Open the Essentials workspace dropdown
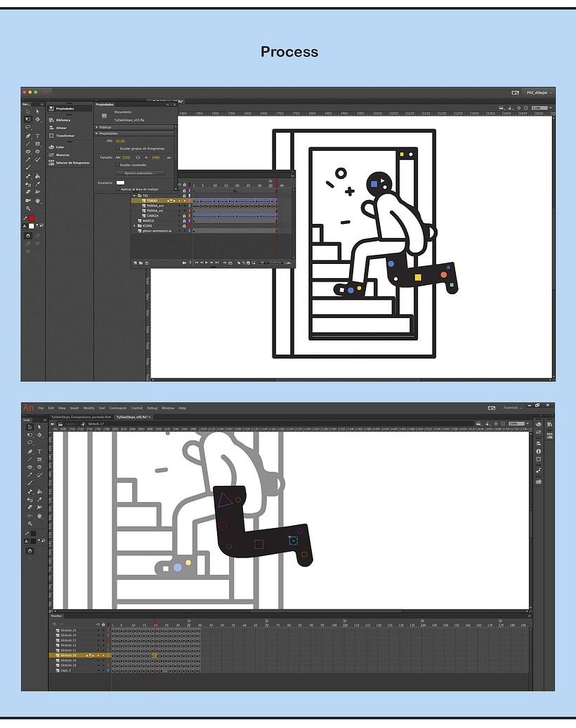The width and height of the screenshot is (576, 728). click(x=512, y=408)
